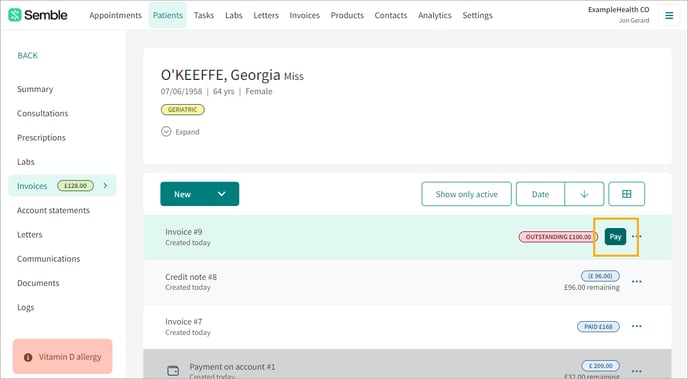This screenshot has height=379, width=688.
Task: Open the Labs top menu
Action: pyautogui.click(x=233, y=15)
